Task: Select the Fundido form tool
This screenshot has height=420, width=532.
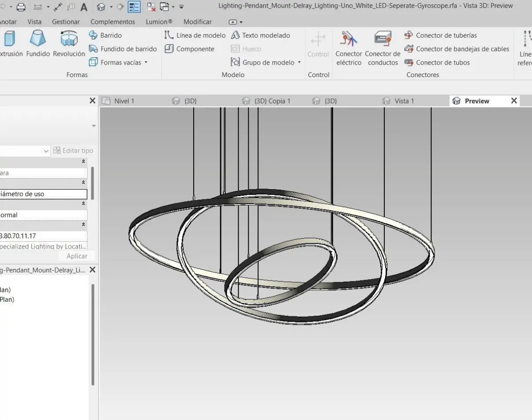Action: [38, 44]
